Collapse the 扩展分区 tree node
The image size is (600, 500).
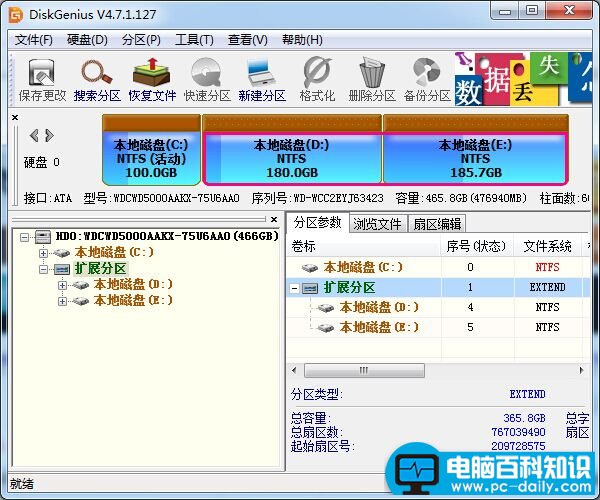pos(43,269)
